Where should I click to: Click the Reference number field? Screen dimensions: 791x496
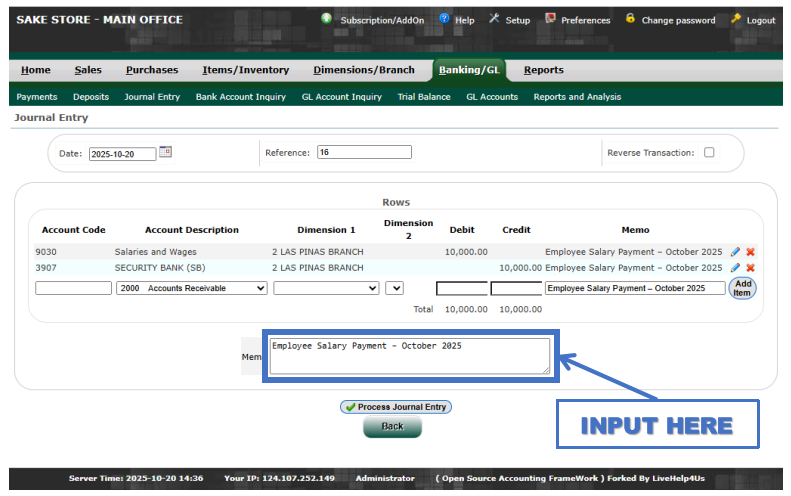364,153
